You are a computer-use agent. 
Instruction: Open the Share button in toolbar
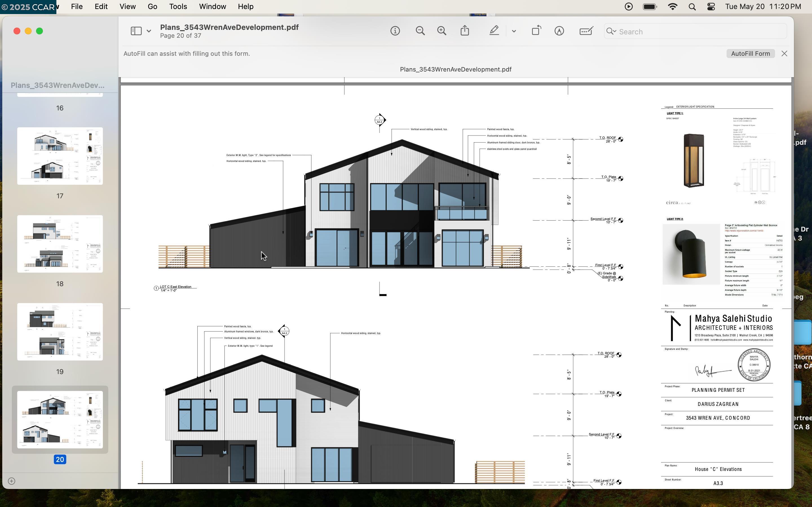(x=465, y=31)
